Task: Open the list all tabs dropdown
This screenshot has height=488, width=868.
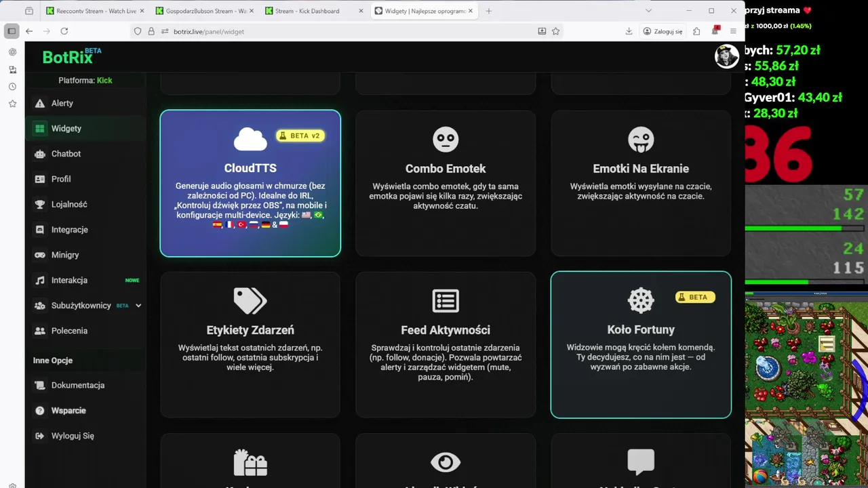Action: coord(648,11)
